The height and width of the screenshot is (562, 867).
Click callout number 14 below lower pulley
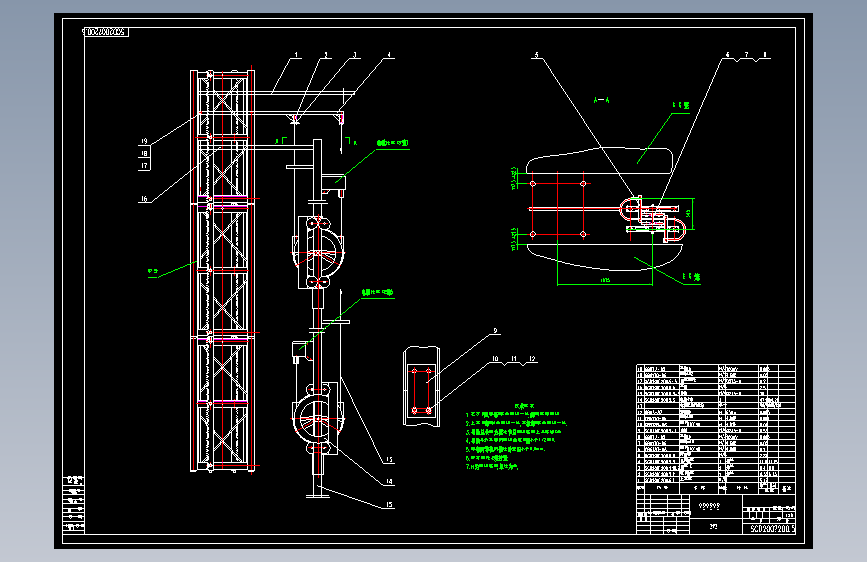[x=389, y=482]
